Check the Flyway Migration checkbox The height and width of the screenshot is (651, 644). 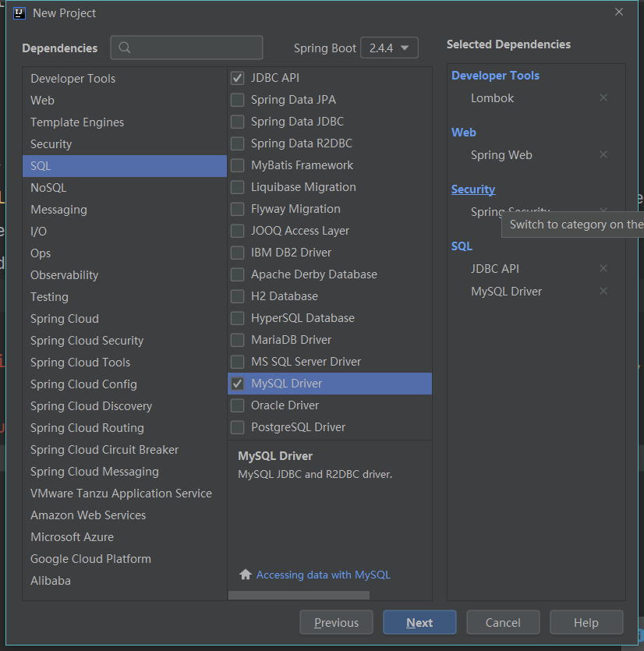tap(238, 209)
